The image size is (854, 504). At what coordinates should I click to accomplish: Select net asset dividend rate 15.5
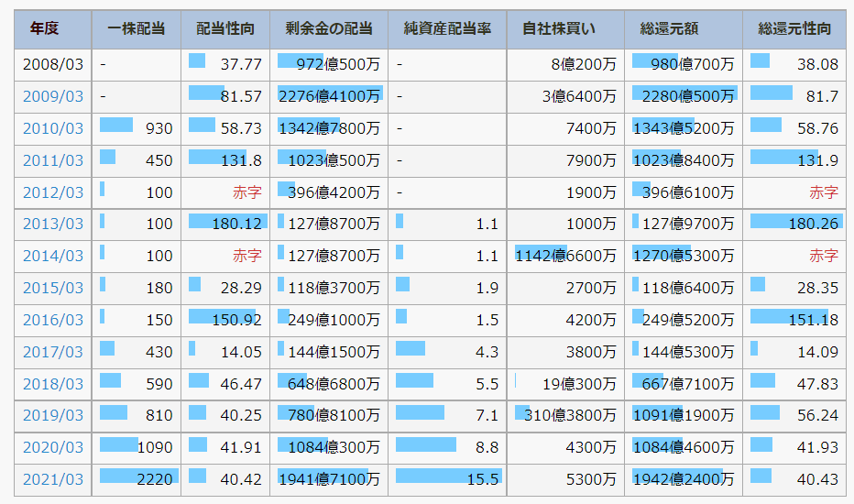point(447,480)
